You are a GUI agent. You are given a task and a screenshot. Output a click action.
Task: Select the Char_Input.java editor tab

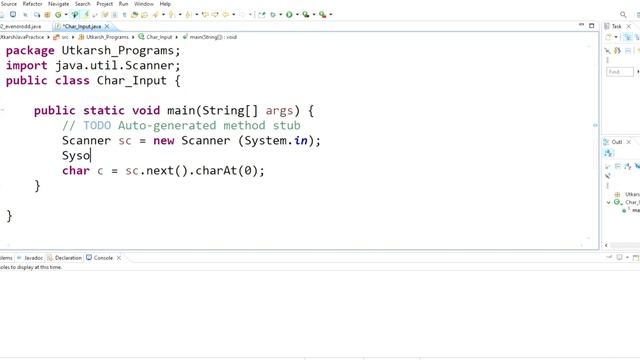[x=82, y=26]
